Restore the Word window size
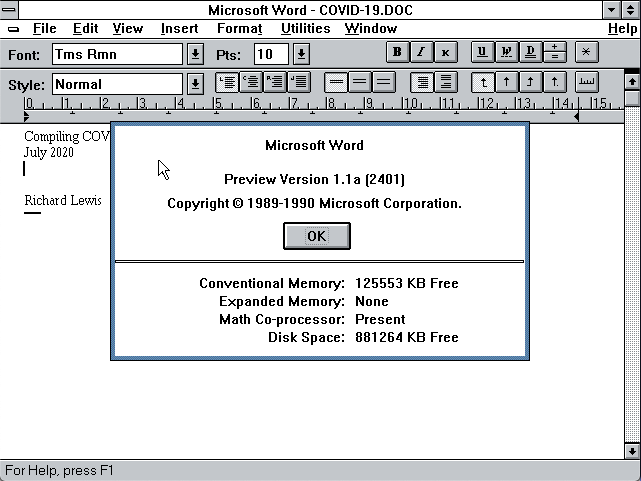641x481 pixels. pos(631,10)
